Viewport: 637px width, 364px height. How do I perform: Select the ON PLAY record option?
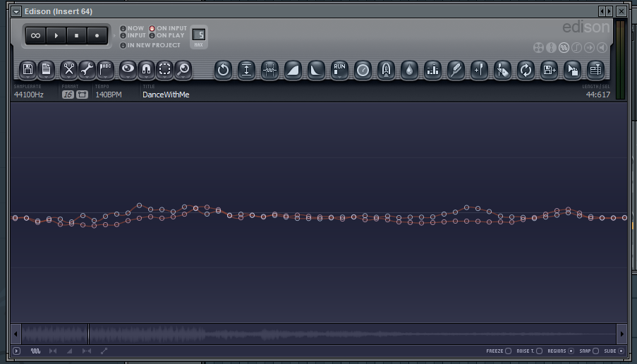167,35
